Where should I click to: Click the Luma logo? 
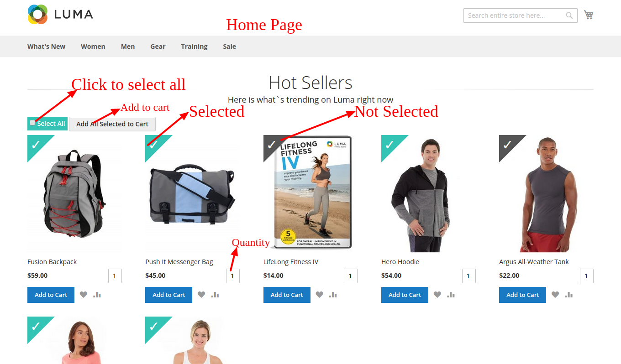[60, 14]
